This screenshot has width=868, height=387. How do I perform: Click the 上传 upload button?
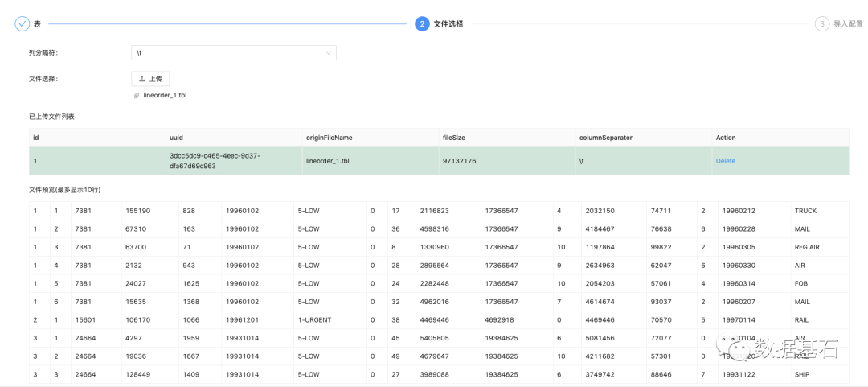pos(150,79)
